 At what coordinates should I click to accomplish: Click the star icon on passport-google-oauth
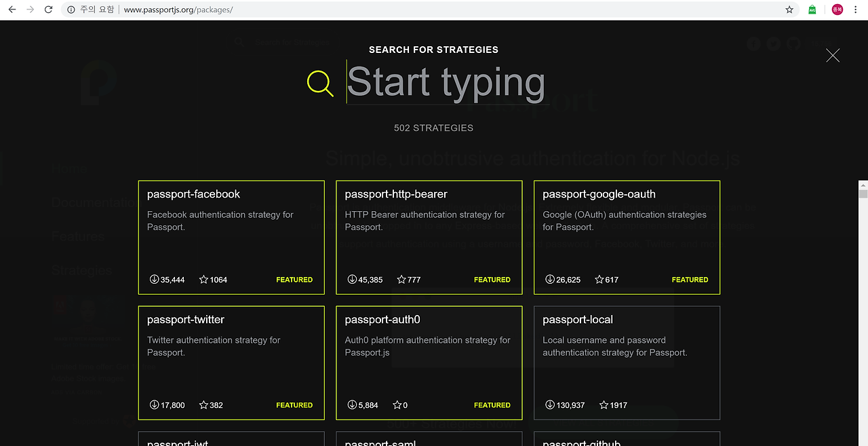point(599,279)
